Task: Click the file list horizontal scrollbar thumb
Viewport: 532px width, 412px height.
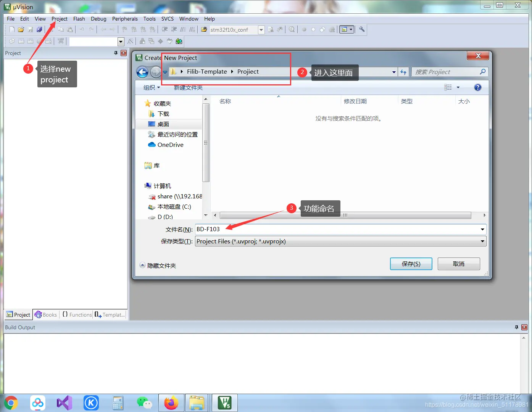Action: [x=345, y=216]
